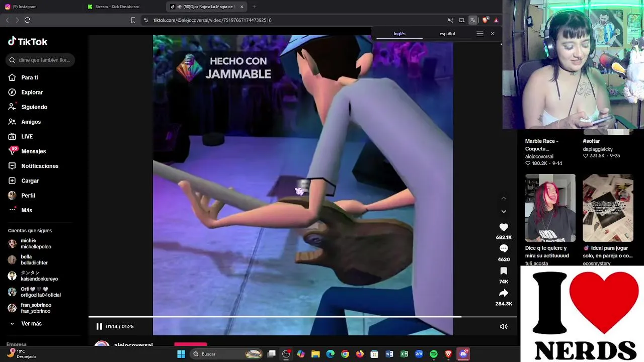
Task: Open ecosmystery game video thumbnail
Action: (x=608, y=208)
